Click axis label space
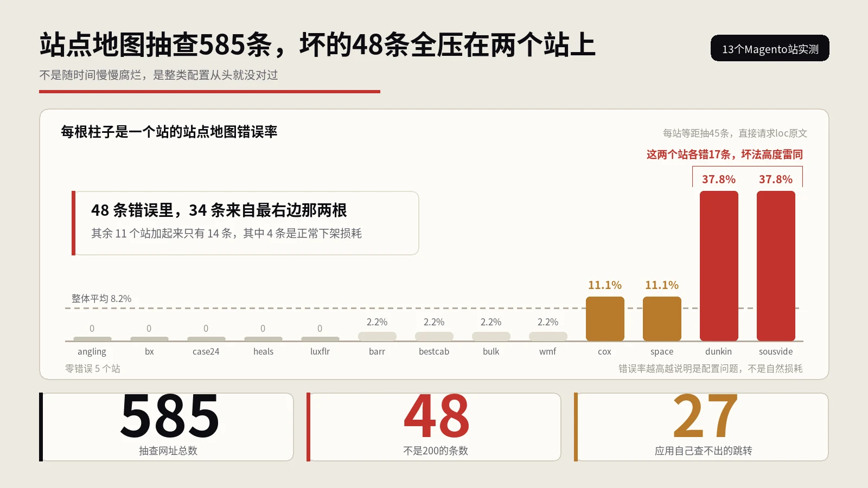This screenshot has width=868, height=488. 662,352
